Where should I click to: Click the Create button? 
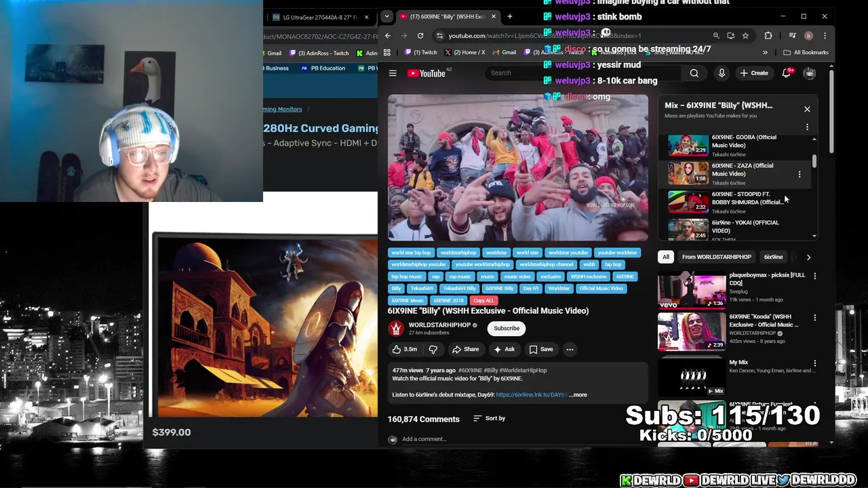[x=754, y=73]
